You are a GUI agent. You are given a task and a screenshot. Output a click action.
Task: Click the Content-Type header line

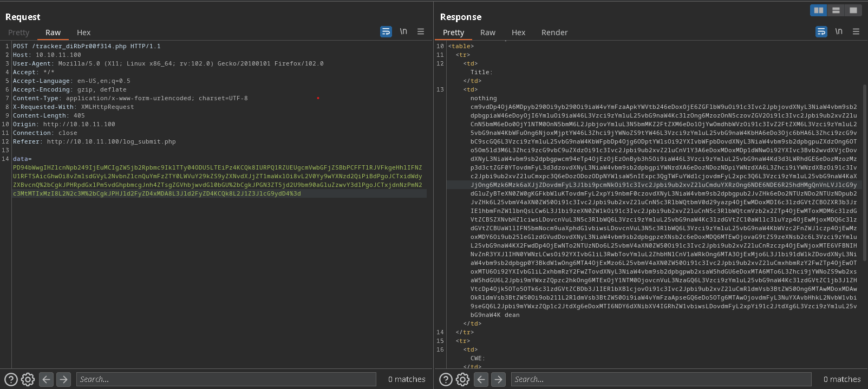click(x=130, y=98)
